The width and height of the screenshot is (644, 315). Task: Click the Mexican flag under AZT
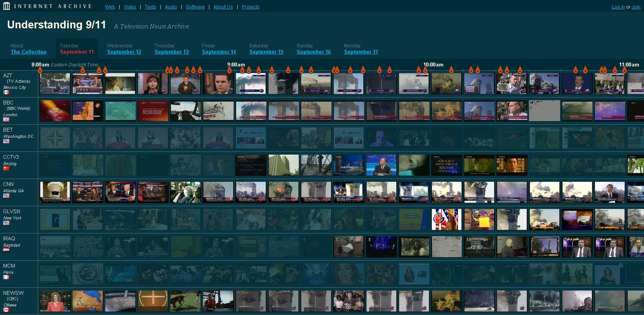pyautogui.click(x=6, y=92)
